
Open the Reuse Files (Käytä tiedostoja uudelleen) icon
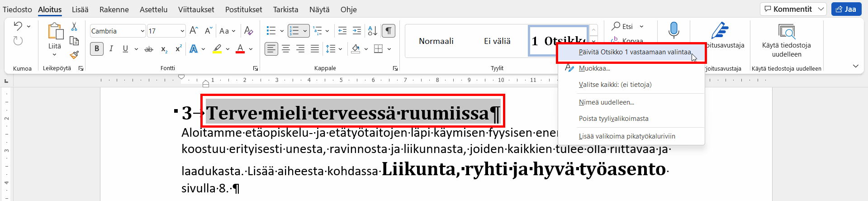pos(787,31)
